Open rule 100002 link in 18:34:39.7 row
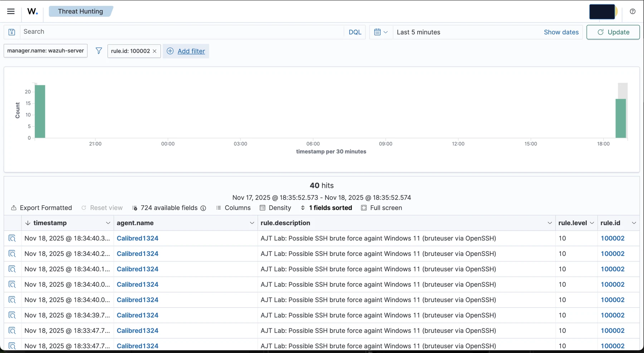644x353 pixels. click(613, 315)
